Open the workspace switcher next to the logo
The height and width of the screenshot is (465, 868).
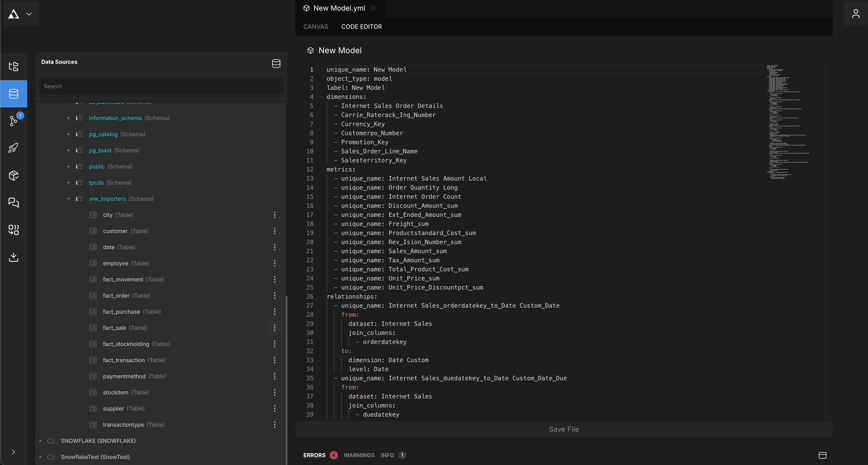29,14
